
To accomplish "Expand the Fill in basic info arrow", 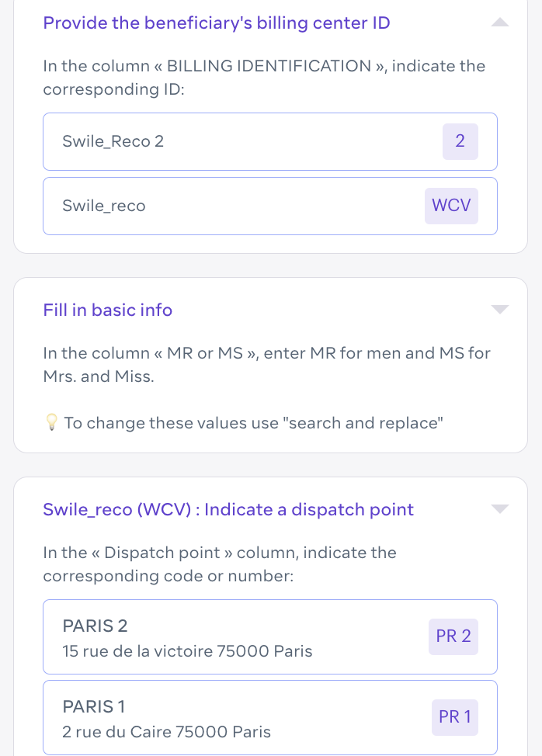I will [x=500, y=309].
